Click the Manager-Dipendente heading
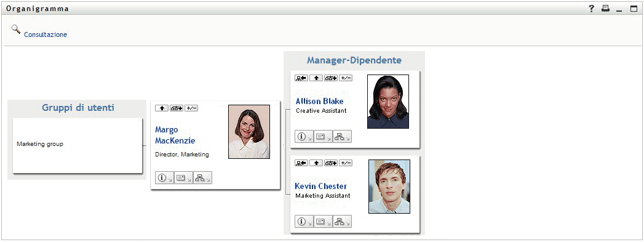 (x=354, y=60)
